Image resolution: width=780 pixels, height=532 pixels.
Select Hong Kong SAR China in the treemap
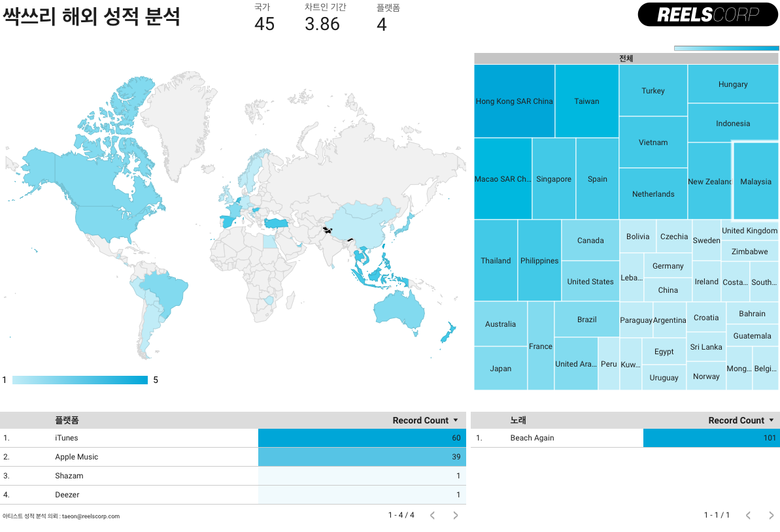pos(514,101)
